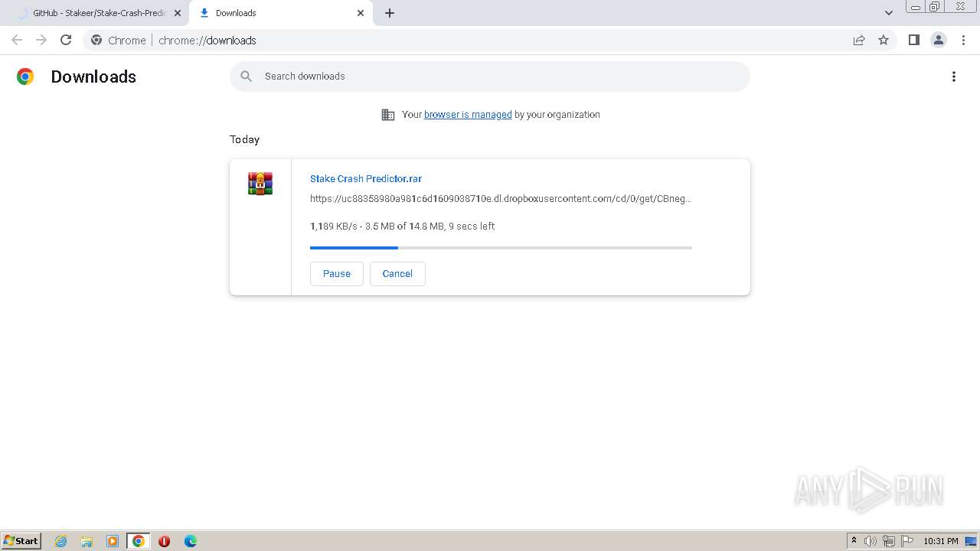Click the download progress bar

(x=501, y=248)
